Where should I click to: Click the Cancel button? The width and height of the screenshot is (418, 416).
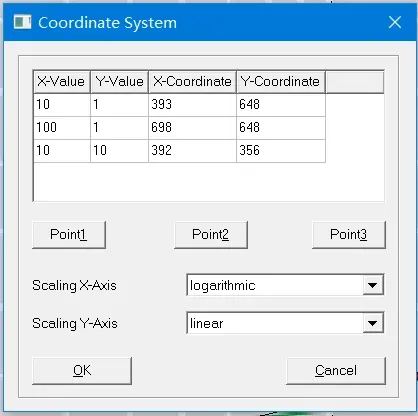click(x=336, y=371)
